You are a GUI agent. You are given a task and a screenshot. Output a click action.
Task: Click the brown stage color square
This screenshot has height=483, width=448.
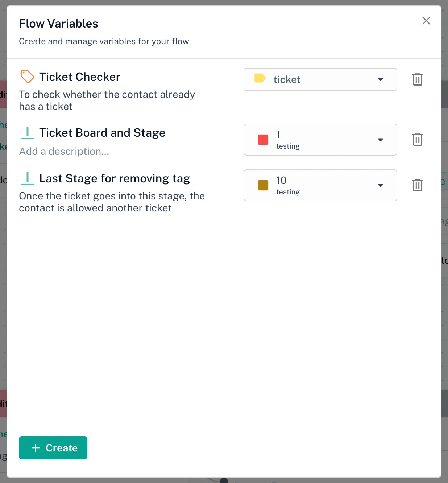tap(263, 185)
